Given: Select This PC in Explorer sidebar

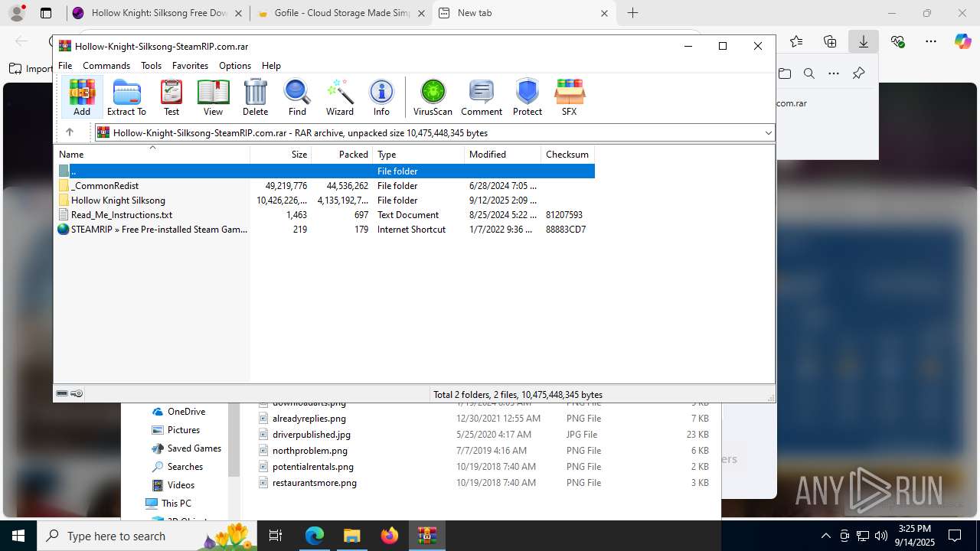Looking at the screenshot, I should pos(176,504).
